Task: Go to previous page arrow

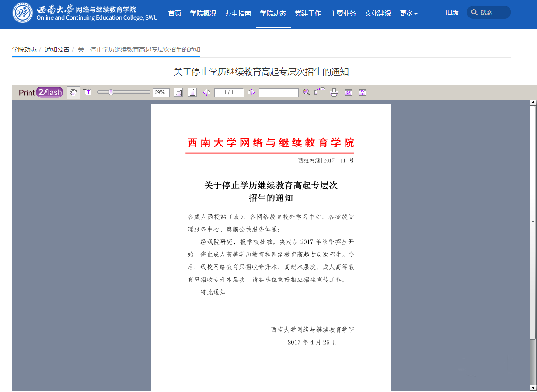Action: click(x=207, y=92)
